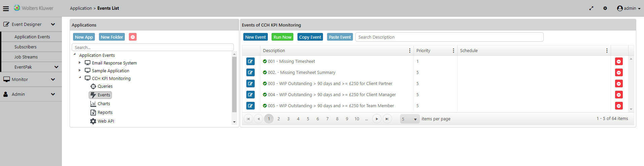Go to previous page of events

coord(258,119)
